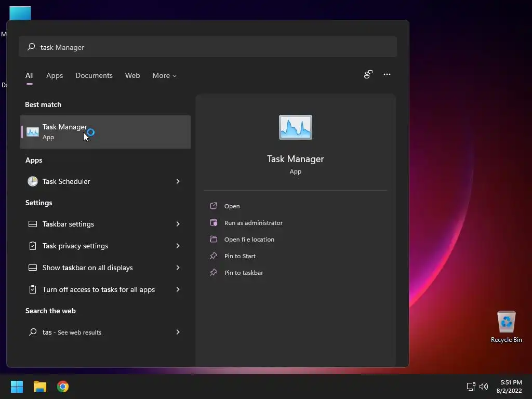Screen dimensions: 532x399
Task: Click Turn off access to tasks icon
Action: [x=33, y=289]
